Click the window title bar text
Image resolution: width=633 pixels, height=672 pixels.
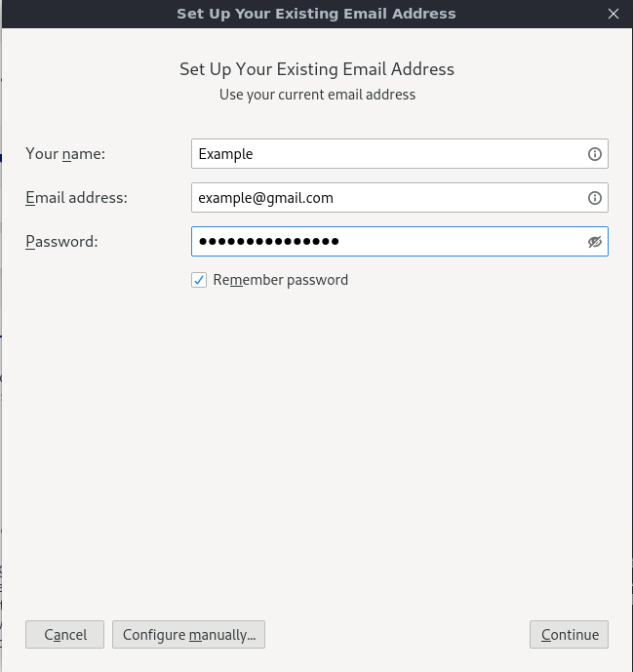click(316, 14)
